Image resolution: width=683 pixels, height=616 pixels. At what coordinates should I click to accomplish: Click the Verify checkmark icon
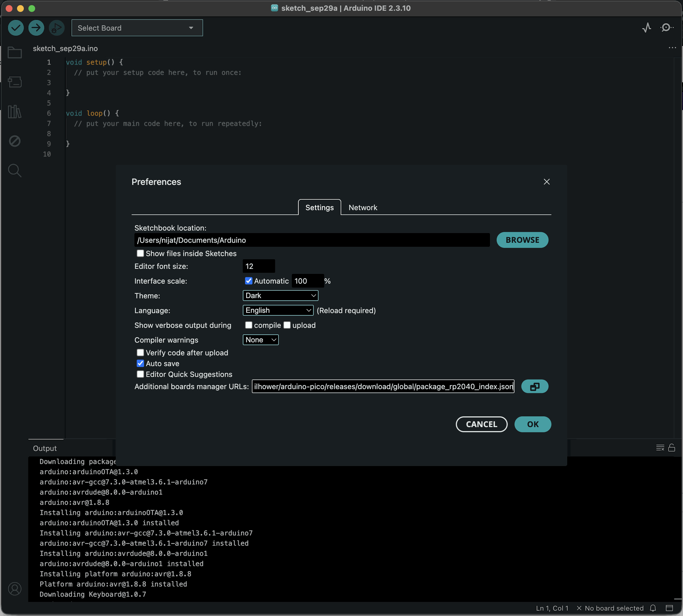pos(16,28)
